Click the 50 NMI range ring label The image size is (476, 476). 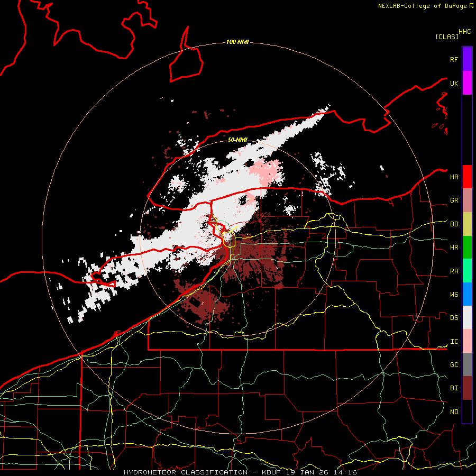click(x=237, y=140)
